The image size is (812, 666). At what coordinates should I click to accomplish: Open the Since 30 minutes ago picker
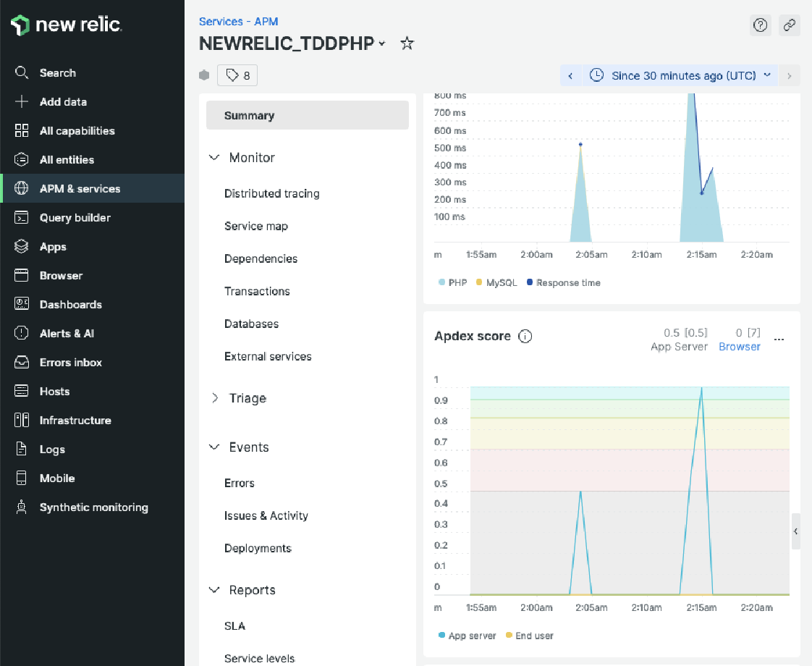coord(680,75)
